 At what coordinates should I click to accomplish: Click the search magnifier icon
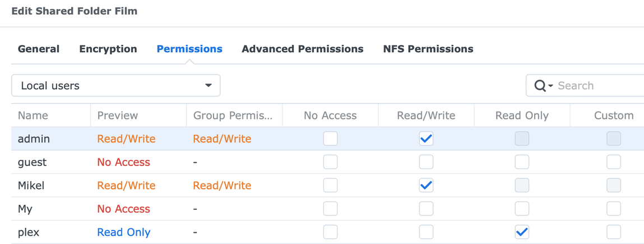click(x=540, y=86)
